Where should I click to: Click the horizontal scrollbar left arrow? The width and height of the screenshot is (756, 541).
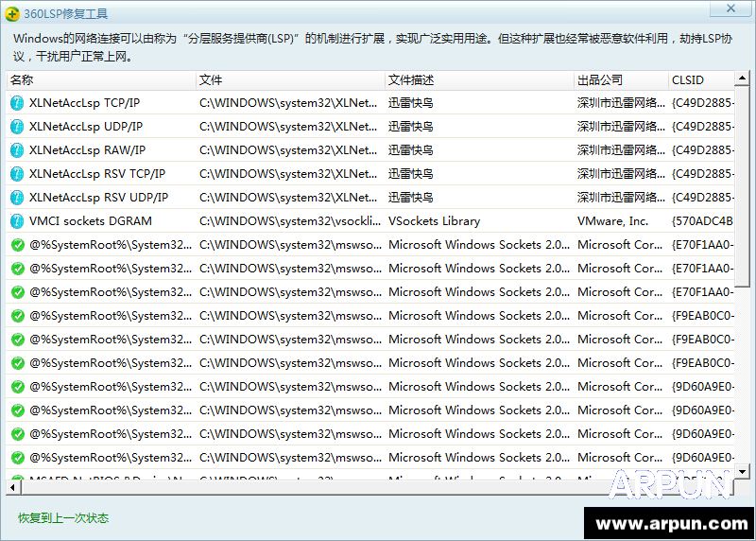click(x=12, y=487)
